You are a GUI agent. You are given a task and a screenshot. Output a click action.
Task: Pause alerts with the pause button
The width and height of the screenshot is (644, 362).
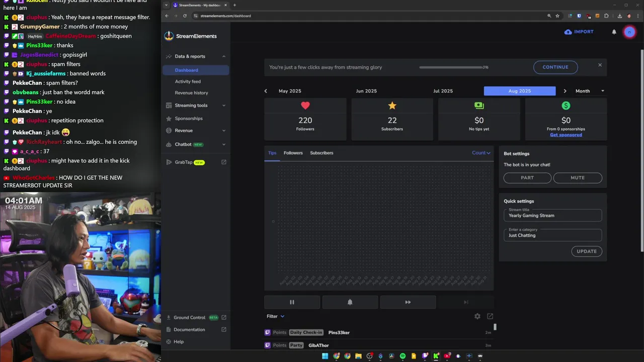(292, 302)
